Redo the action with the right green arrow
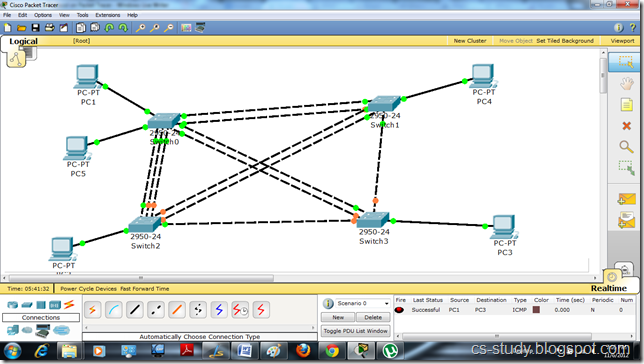 click(x=123, y=28)
